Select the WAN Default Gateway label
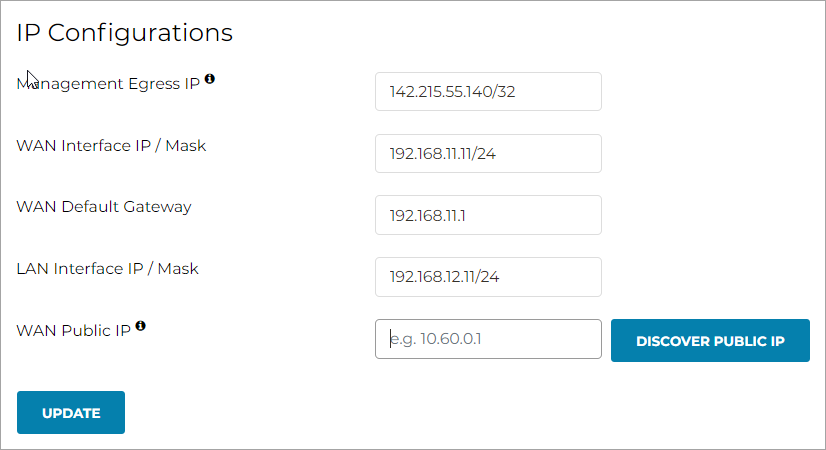 coord(104,207)
